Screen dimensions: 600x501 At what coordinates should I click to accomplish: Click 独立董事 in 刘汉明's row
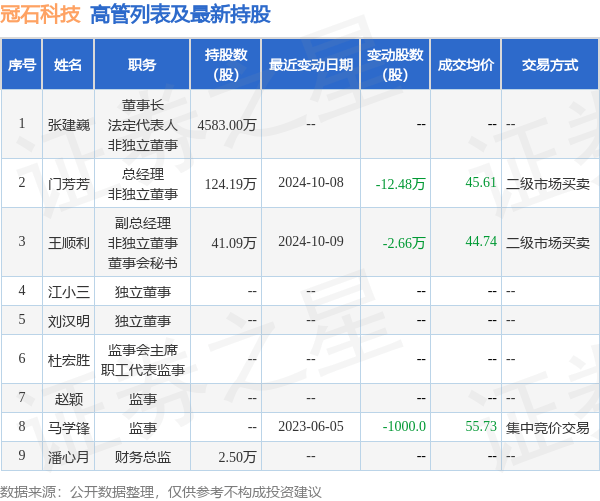pyautogui.click(x=142, y=321)
